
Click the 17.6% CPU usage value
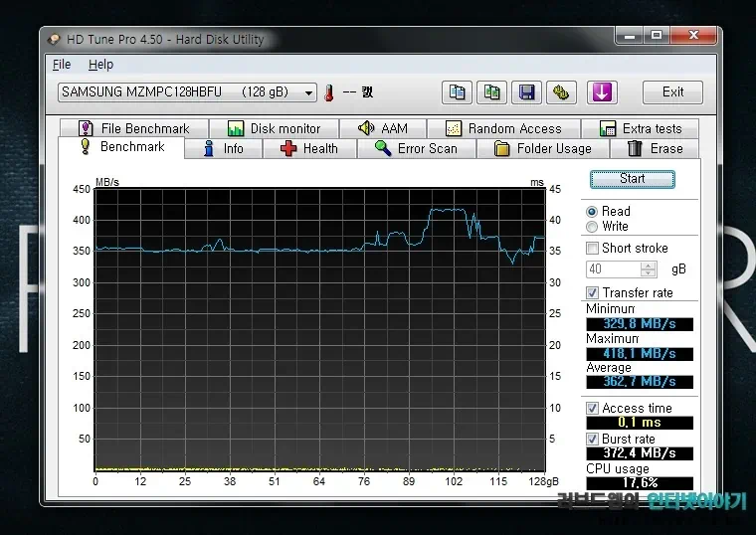point(640,482)
